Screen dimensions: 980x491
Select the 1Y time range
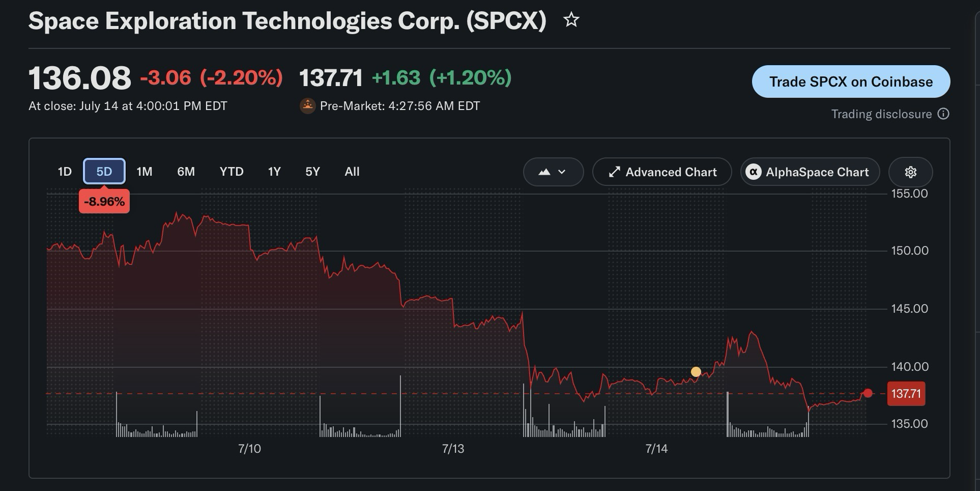274,172
